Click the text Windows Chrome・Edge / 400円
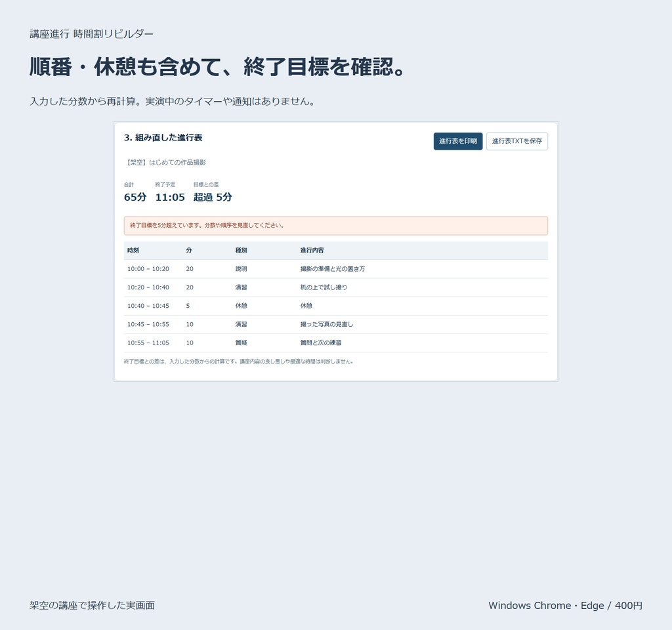672x630 pixels. pos(565,606)
